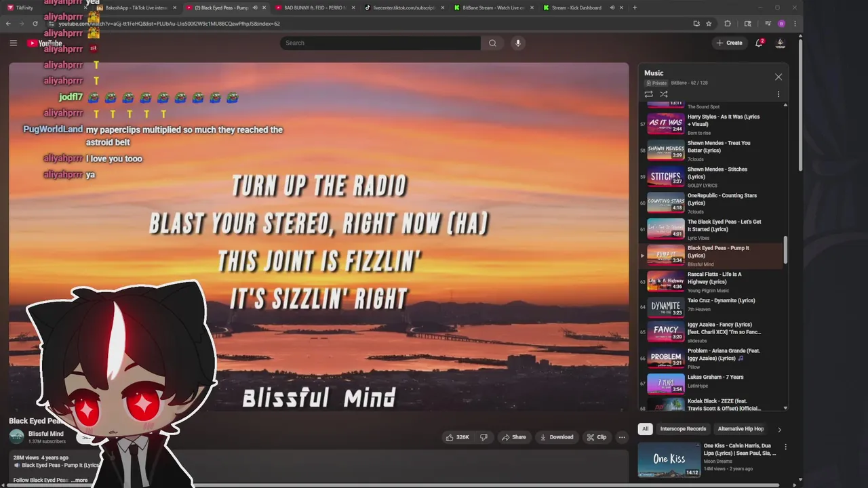This screenshot has height=488, width=868.
Task: Click the Pump It video player
Action: point(319,237)
